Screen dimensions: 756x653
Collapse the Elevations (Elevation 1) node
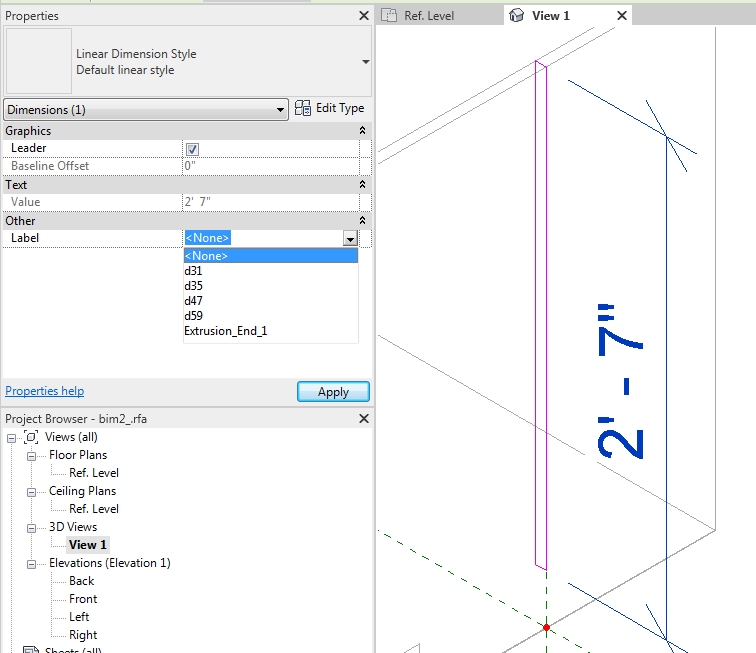click(31, 564)
